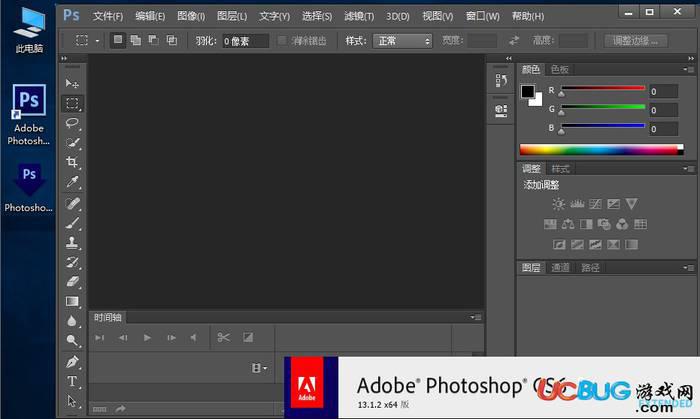Open the timeline type dropdown arrow
700x419 pixels.
coord(266,368)
